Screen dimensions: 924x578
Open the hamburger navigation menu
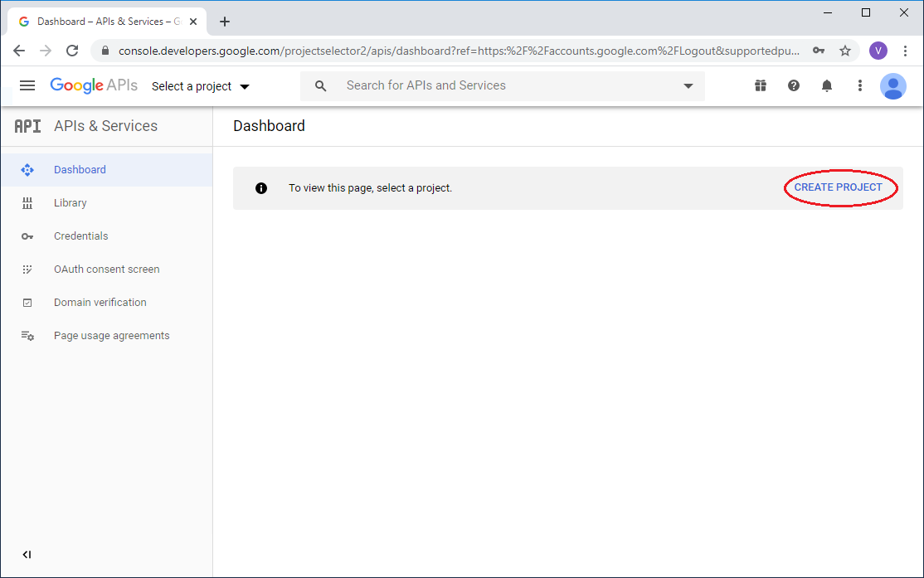[27, 86]
